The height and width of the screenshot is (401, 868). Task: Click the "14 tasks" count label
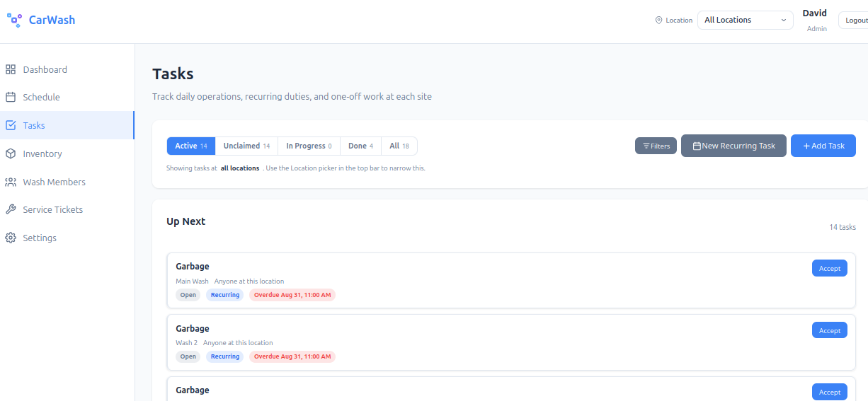[x=843, y=227]
